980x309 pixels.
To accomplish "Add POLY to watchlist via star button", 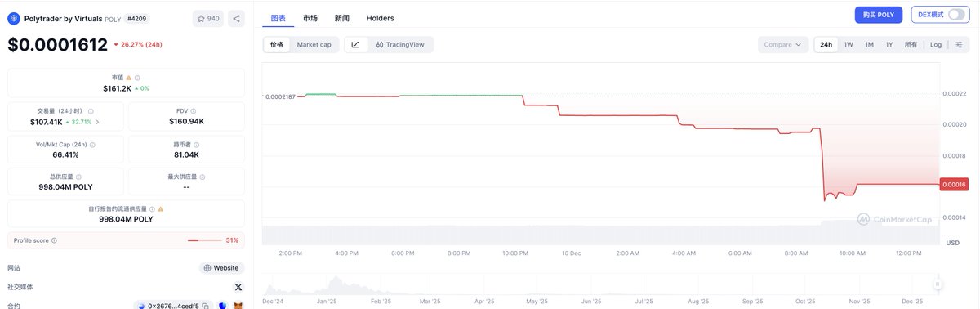I will coord(207,18).
